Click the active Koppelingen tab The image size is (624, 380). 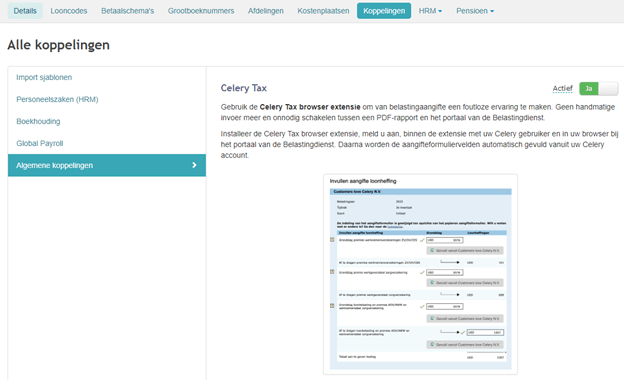(x=384, y=11)
